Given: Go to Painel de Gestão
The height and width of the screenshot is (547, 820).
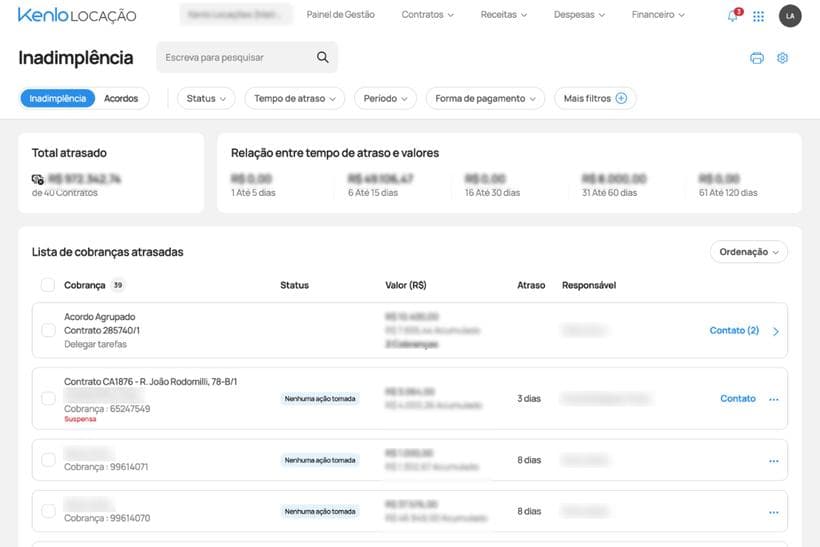Looking at the screenshot, I should 340,15.
